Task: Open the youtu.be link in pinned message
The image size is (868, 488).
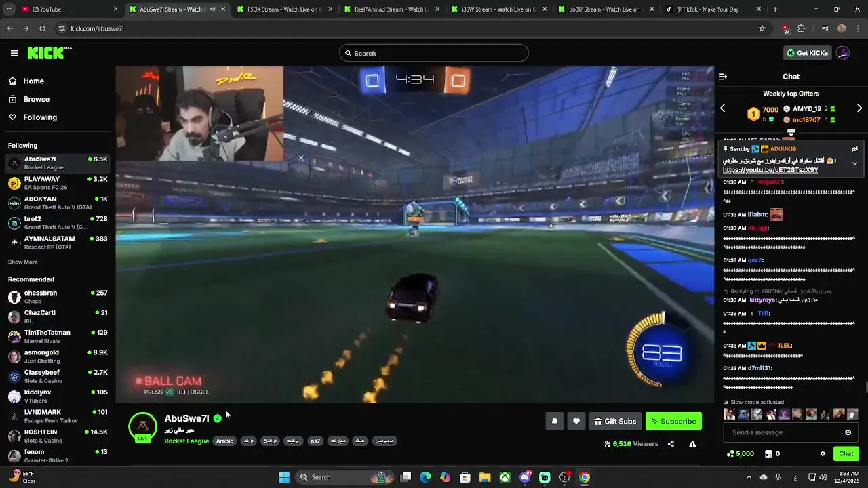Action: pyautogui.click(x=770, y=170)
